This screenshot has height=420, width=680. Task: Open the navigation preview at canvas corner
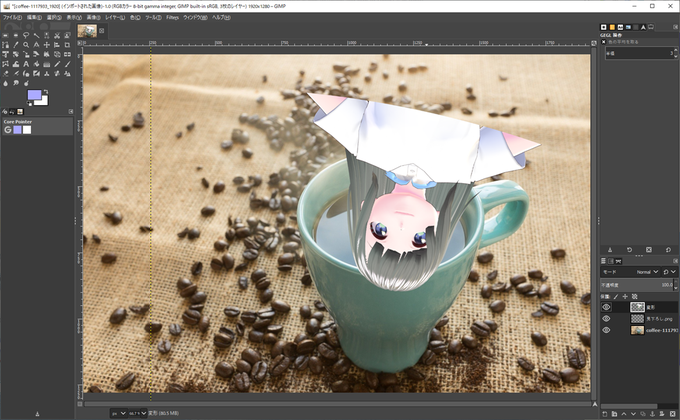point(595,404)
